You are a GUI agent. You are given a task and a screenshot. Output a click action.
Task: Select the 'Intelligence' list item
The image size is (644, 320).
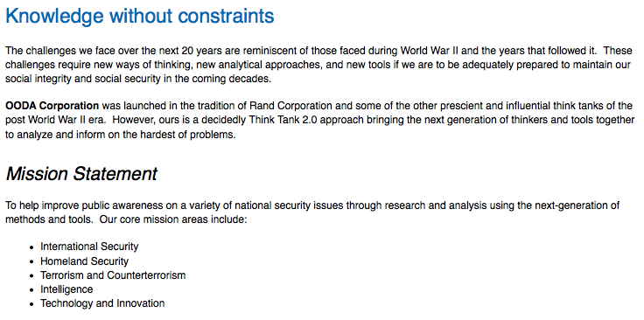(x=66, y=289)
